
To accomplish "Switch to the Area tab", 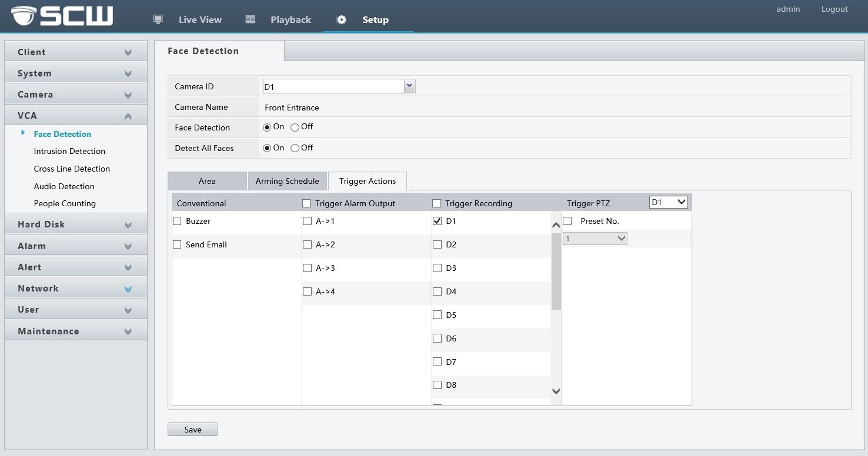I will coord(207,181).
